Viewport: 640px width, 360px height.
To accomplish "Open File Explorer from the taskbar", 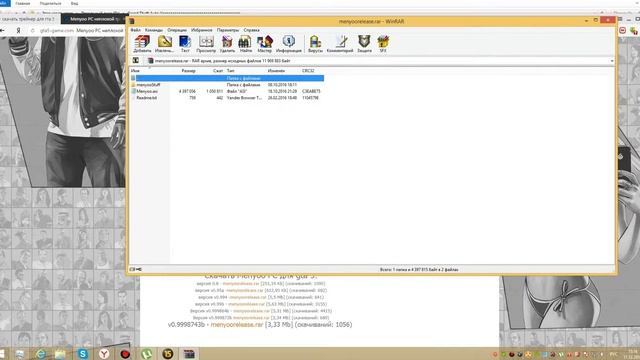I will click(60, 354).
